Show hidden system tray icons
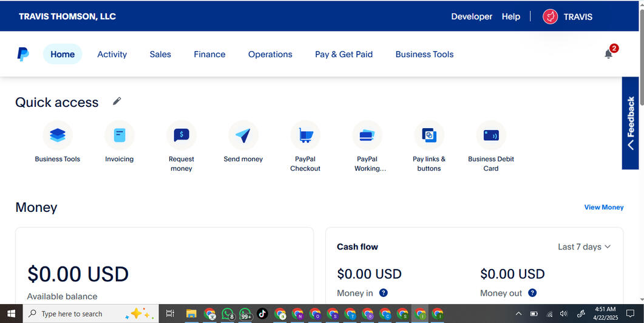The width and height of the screenshot is (644, 323). 519,314
